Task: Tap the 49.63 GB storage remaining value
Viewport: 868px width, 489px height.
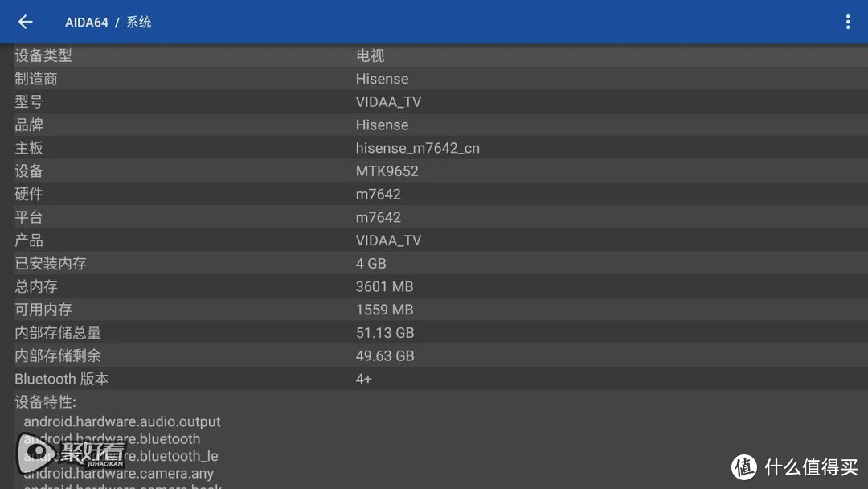Action: click(x=385, y=355)
